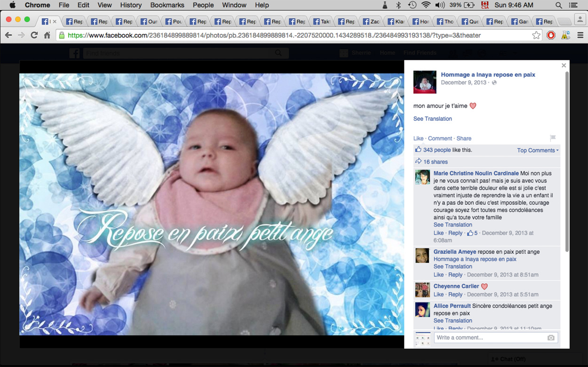This screenshot has height=367, width=588.
Task: Click the Chrome home icon
Action: pyautogui.click(x=47, y=35)
